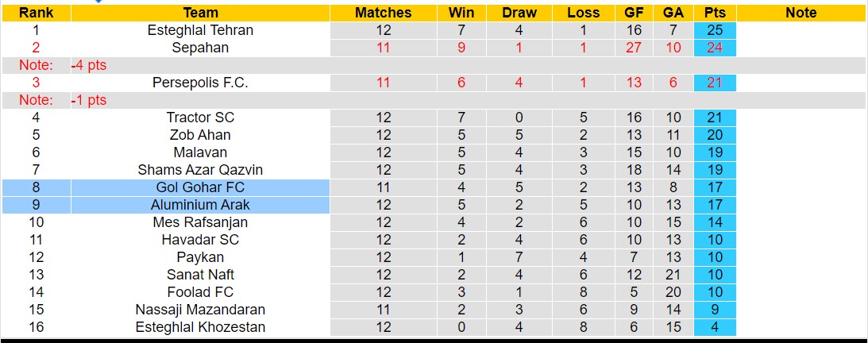Click the Note column header

[800, 13]
